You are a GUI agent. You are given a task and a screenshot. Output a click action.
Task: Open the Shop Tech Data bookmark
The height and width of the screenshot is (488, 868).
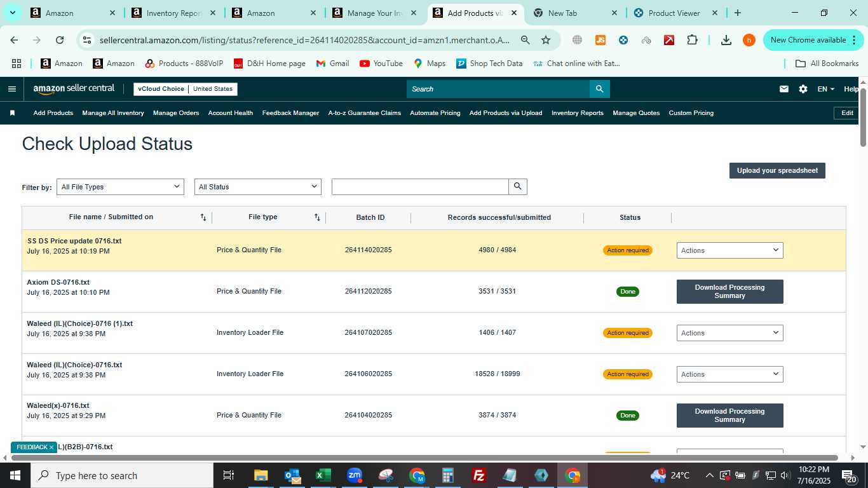pyautogui.click(x=489, y=64)
